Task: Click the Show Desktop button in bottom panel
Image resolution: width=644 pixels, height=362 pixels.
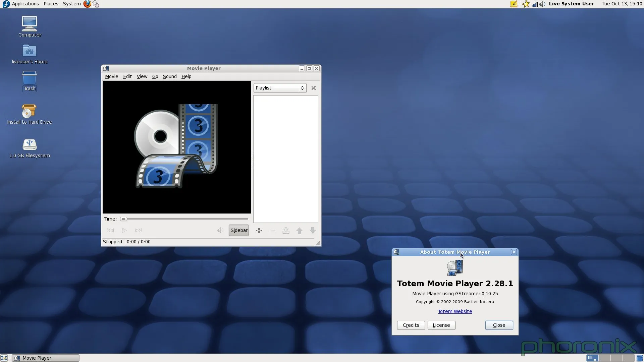Action: (x=4, y=358)
